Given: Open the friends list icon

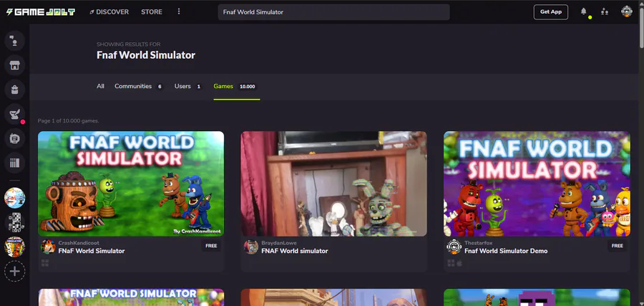Looking at the screenshot, I should point(605,11).
